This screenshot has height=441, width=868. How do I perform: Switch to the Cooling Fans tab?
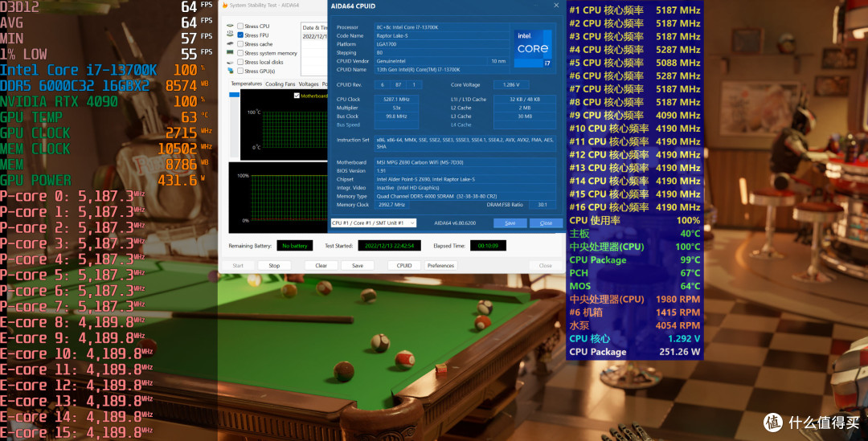tap(280, 84)
